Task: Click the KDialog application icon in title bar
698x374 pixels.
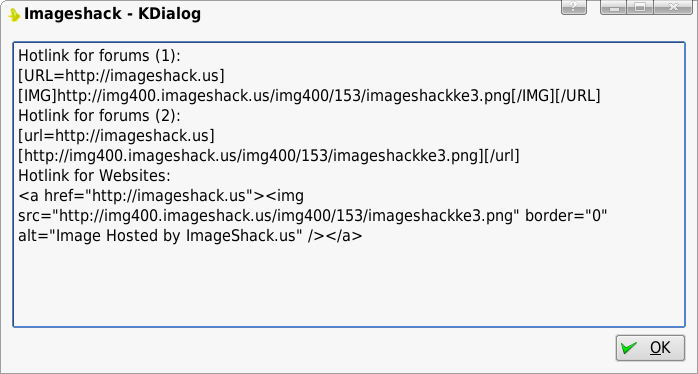Action: tap(15, 15)
